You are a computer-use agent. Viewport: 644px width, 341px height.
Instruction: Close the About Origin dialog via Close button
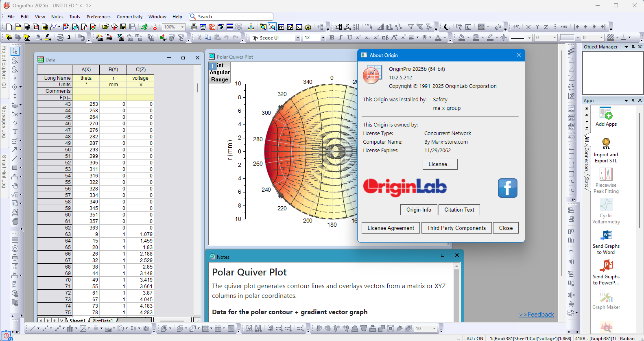click(506, 228)
